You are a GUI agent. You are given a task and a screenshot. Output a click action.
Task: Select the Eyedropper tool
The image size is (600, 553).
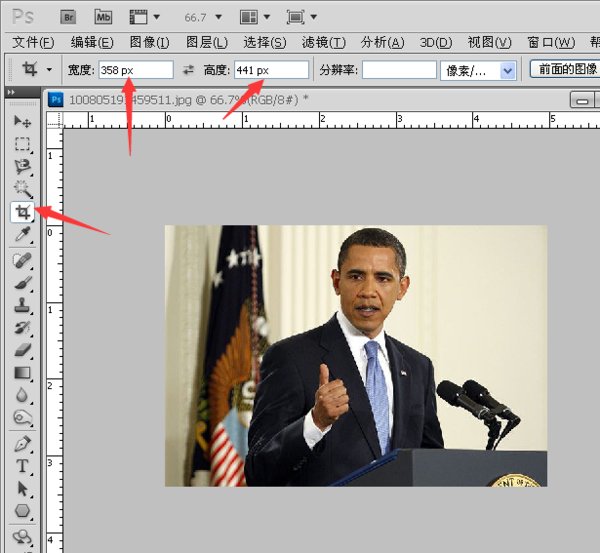pyautogui.click(x=22, y=234)
